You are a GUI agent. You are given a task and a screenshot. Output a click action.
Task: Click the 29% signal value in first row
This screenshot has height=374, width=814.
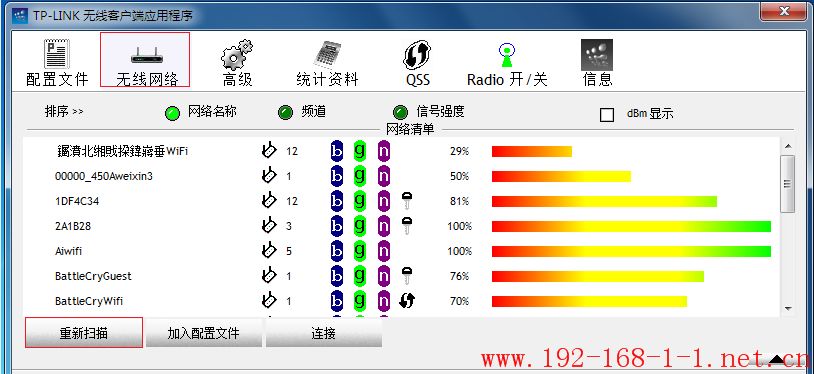point(459,152)
